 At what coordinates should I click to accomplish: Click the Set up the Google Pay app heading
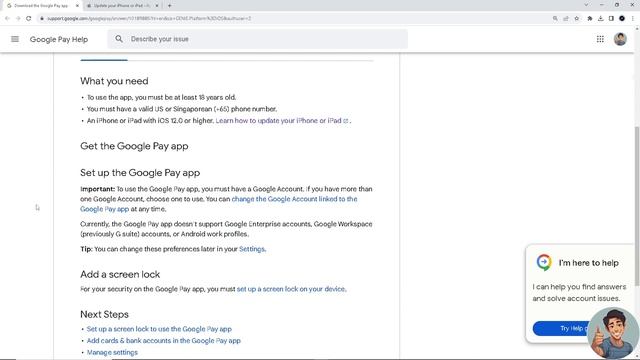point(140,173)
